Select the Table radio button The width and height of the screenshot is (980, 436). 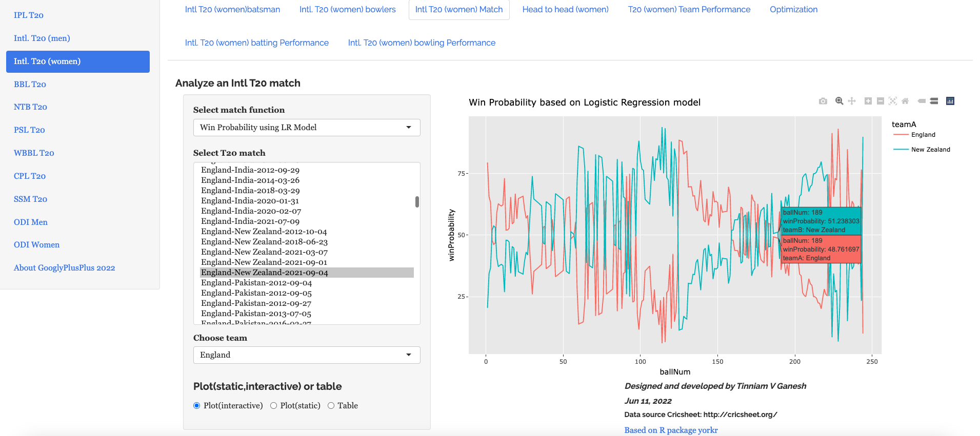point(331,406)
